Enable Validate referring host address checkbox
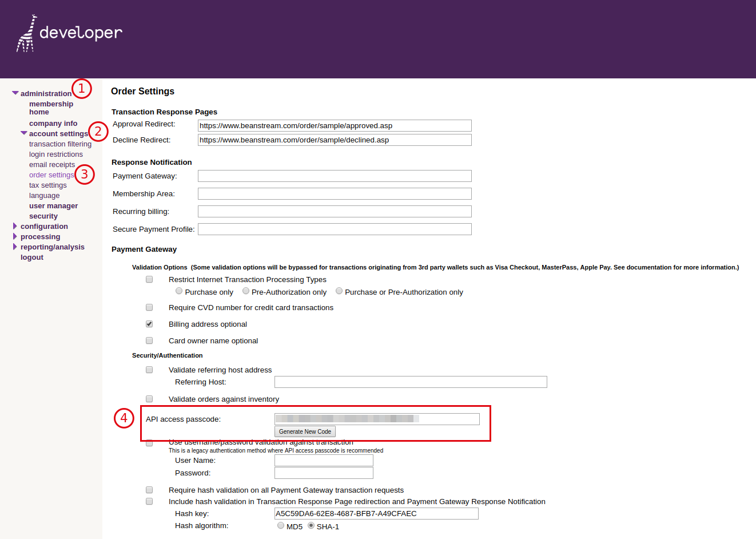This screenshot has height=539, width=756. (x=149, y=370)
